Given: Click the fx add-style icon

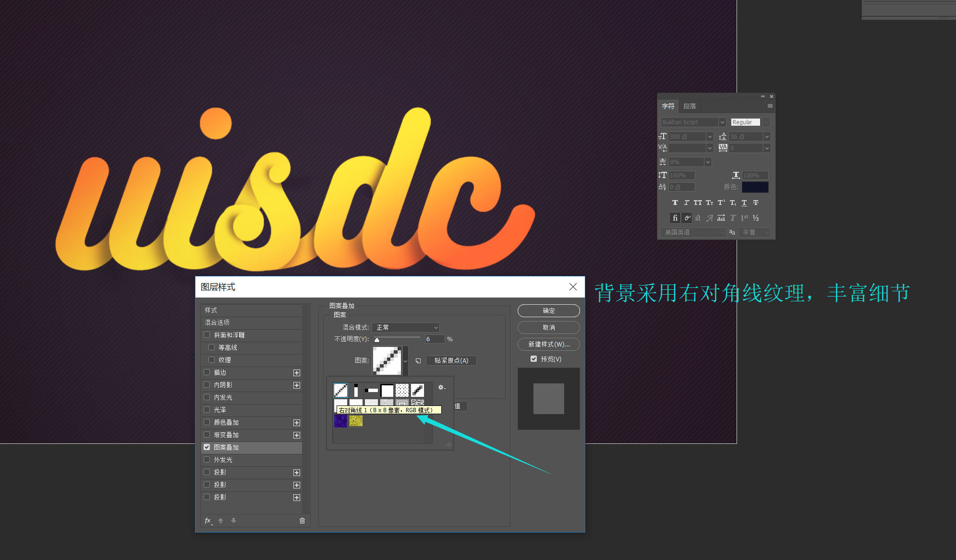Looking at the screenshot, I should click(x=208, y=521).
